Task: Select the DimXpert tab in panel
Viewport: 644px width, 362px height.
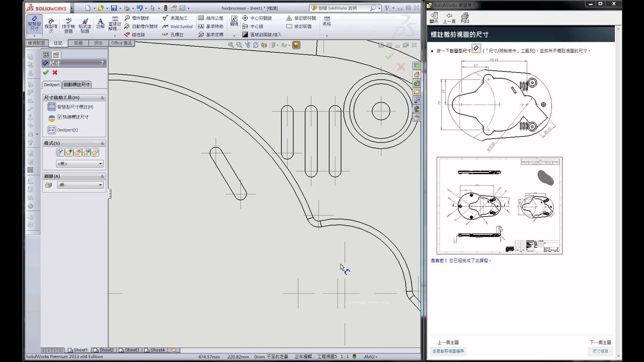Action: (52, 84)
